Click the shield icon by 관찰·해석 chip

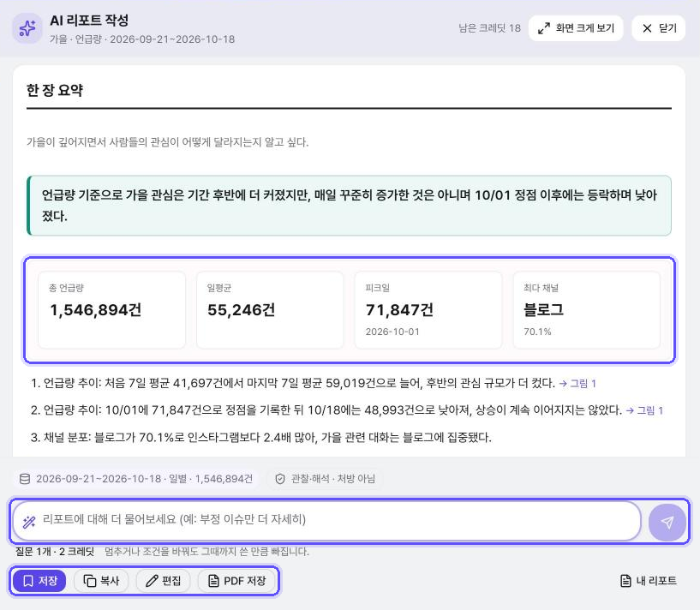coord(280,479)
